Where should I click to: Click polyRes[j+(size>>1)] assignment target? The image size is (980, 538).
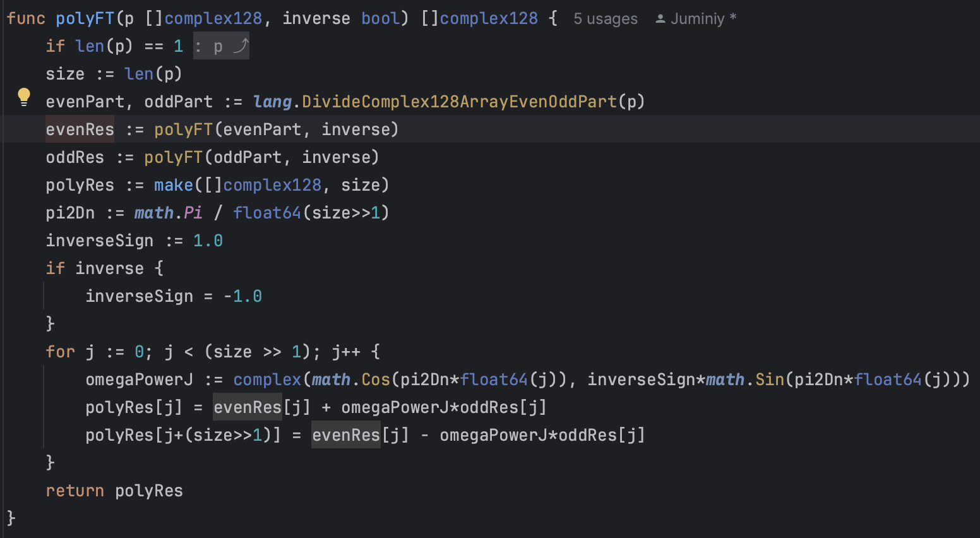point(183,435)
